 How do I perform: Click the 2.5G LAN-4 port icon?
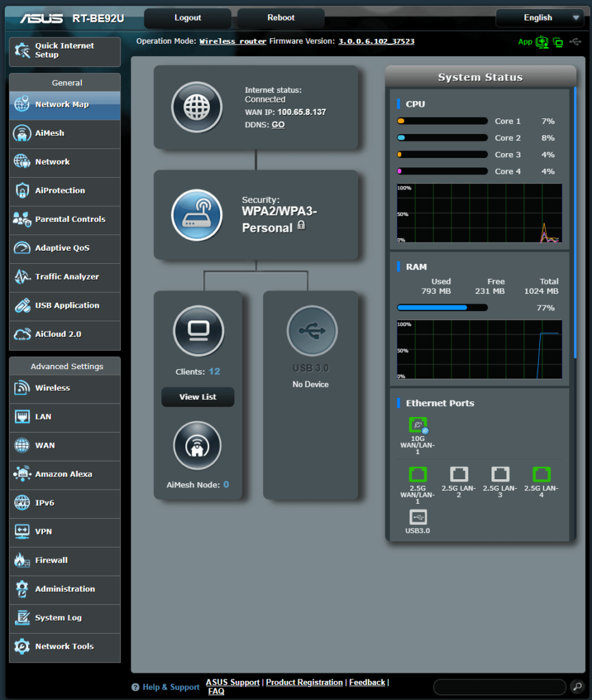(541, 474)
